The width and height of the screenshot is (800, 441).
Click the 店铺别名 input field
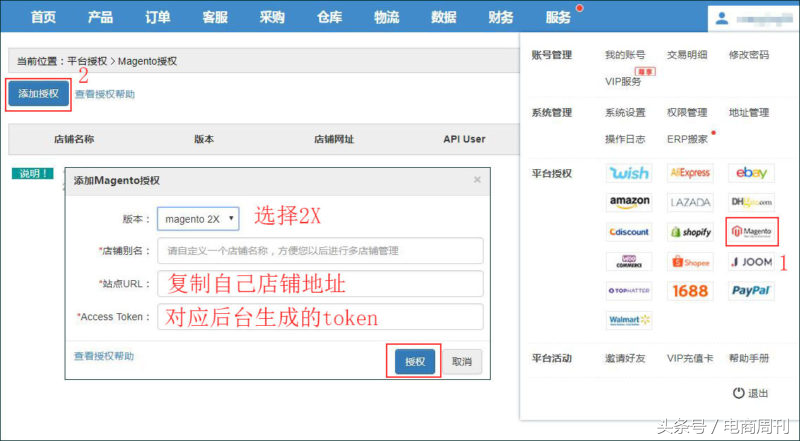[x=320, y=251]
